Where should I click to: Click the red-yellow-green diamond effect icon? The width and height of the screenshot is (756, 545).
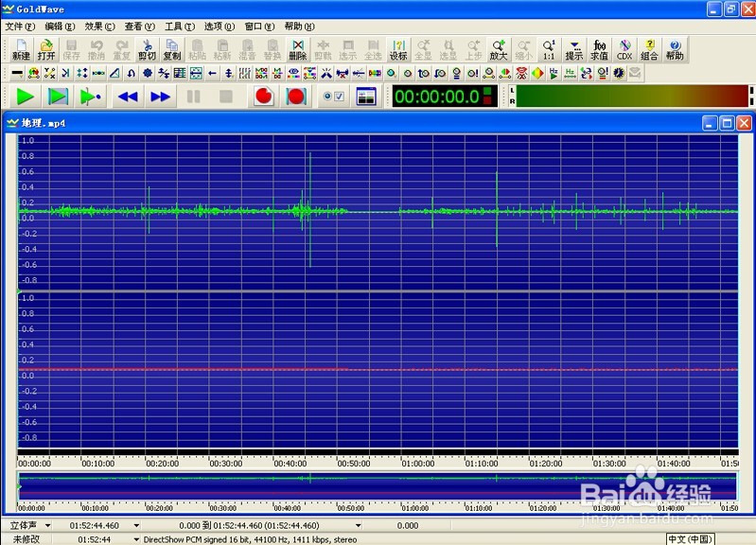point(537,73)
